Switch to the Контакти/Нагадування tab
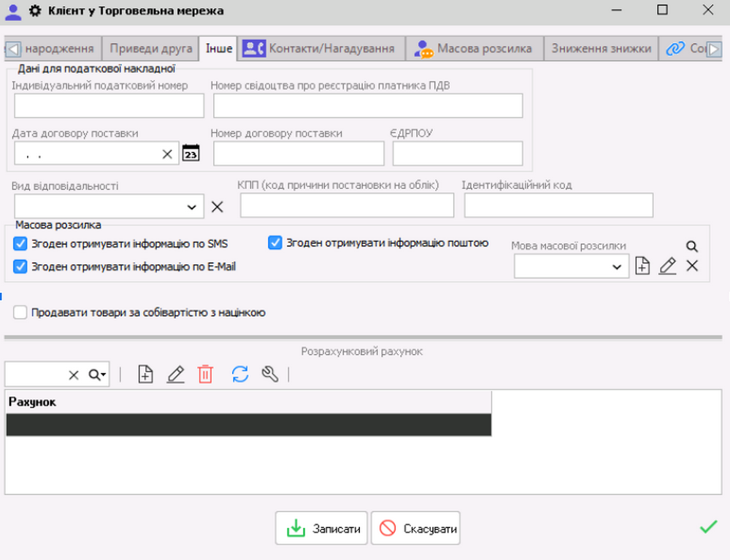The image size is (730, 560). 322,49
